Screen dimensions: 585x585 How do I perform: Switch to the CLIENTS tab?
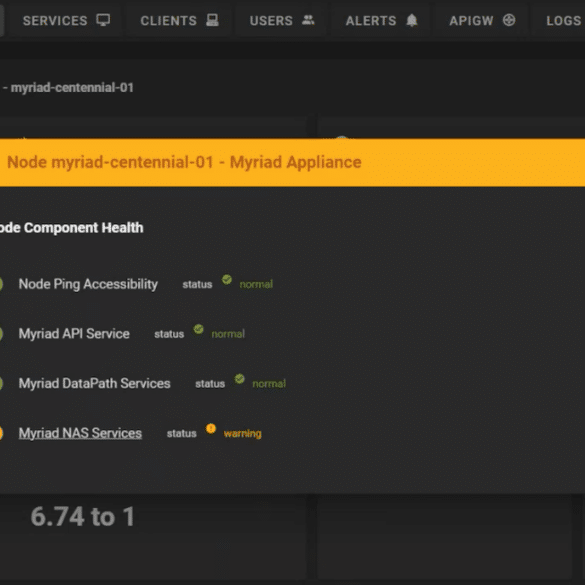(179, 20)
